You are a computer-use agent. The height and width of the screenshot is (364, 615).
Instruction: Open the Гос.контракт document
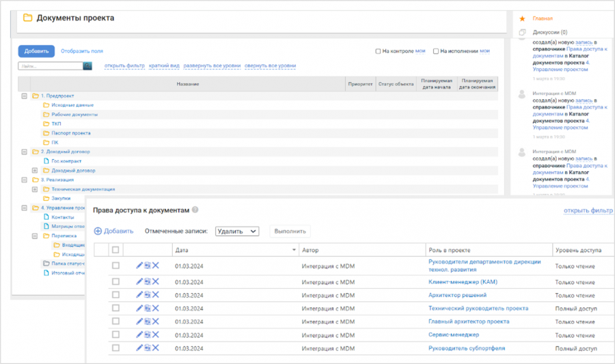(66, 161)
